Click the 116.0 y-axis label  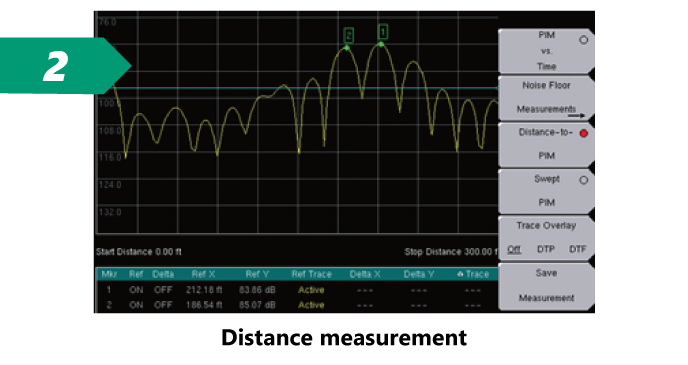click(x=110, y=157)
